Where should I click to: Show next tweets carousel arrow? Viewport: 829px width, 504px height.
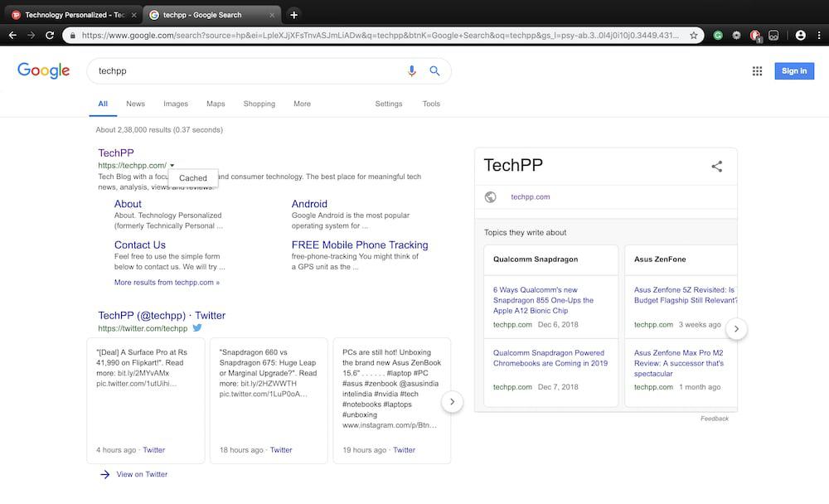[452, 401]
